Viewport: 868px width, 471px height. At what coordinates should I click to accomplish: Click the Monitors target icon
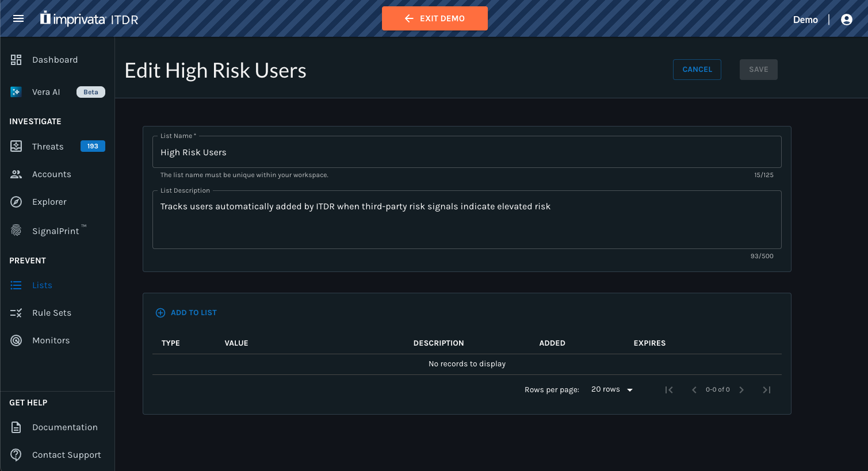16,340
